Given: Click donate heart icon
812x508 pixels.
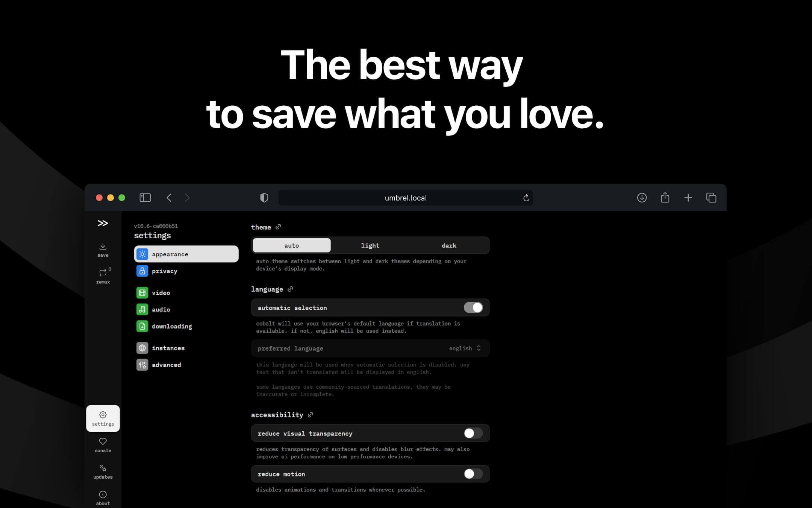Looking at the screenshot, I should [102, 441].
